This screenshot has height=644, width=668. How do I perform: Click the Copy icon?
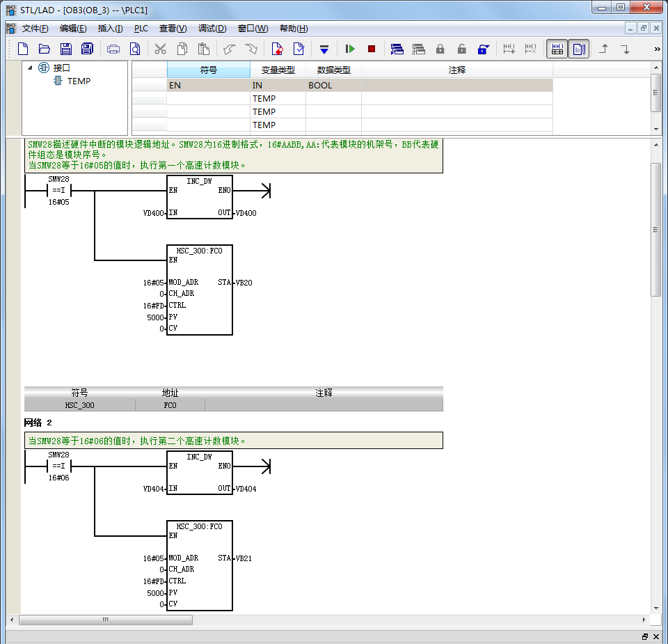[x=182, y=49]
